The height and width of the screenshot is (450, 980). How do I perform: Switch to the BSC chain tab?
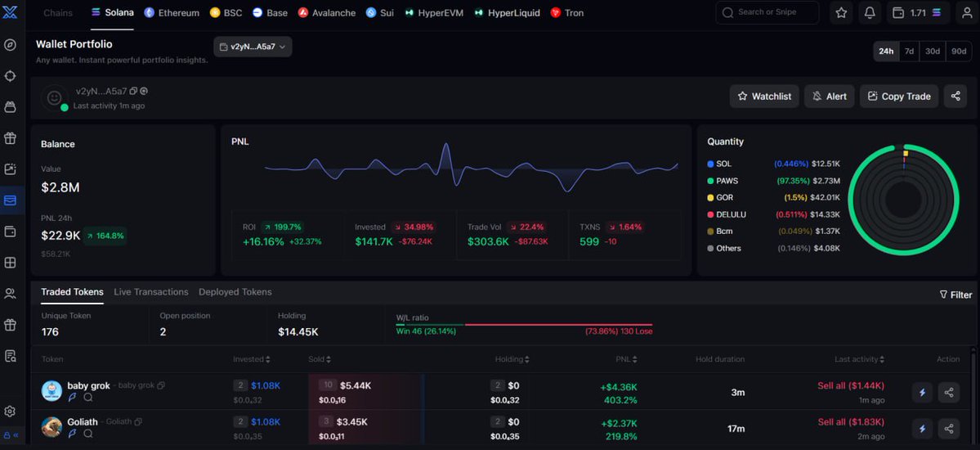coord(226,12)
